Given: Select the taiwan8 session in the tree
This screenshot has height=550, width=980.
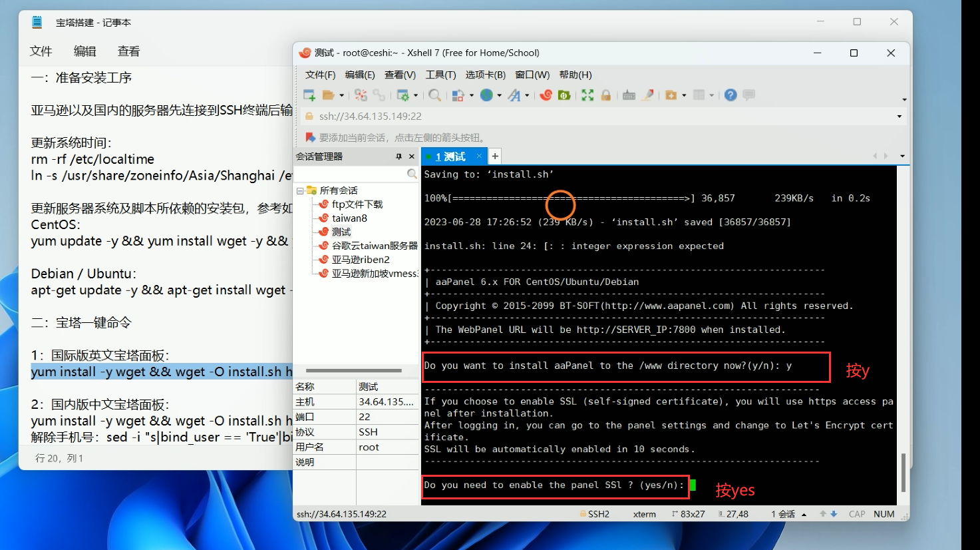Looking at the screenshot, I should (349, 218).
